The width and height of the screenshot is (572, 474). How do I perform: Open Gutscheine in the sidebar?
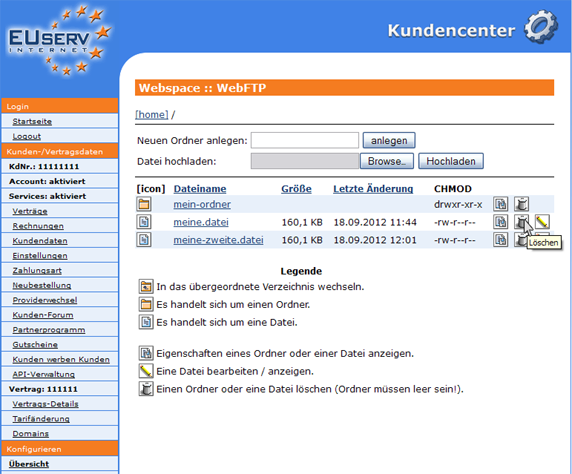click(x=35, y=345)
